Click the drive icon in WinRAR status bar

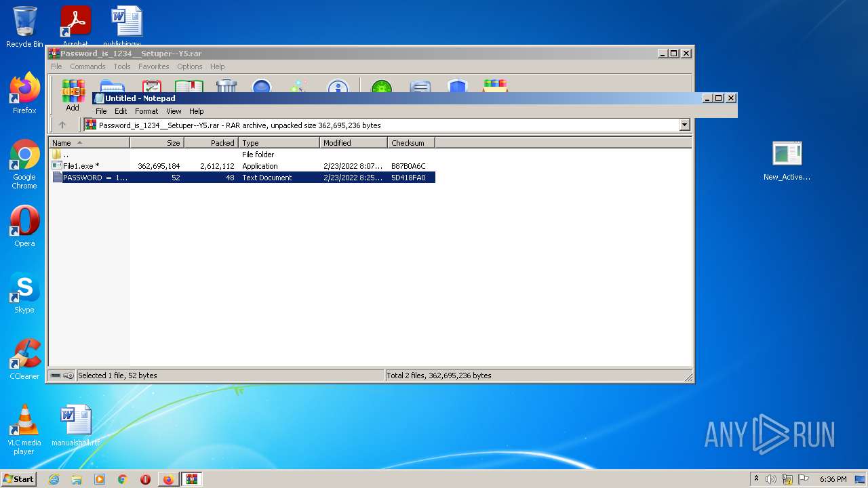click(x=56, y=375)
